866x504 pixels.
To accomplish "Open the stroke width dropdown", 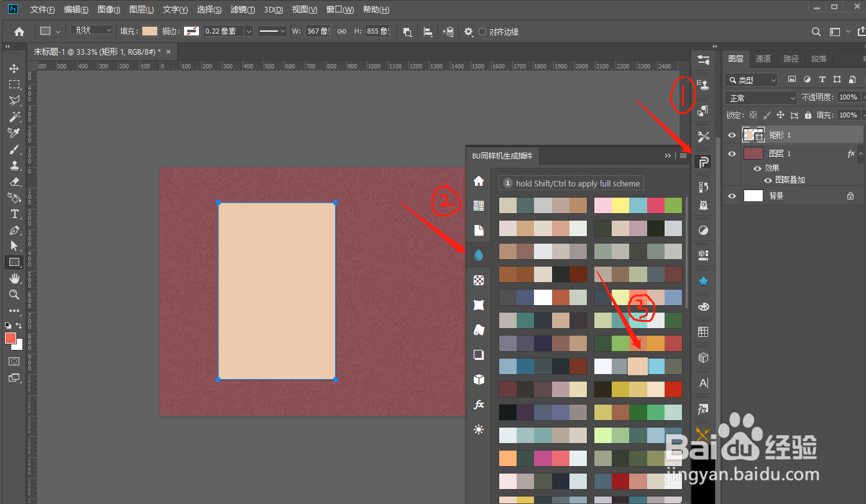I will tap(249, 31).
